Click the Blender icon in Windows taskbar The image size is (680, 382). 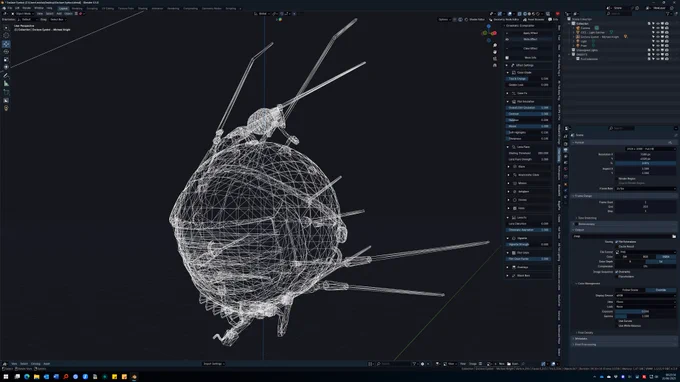coord(134,377)
